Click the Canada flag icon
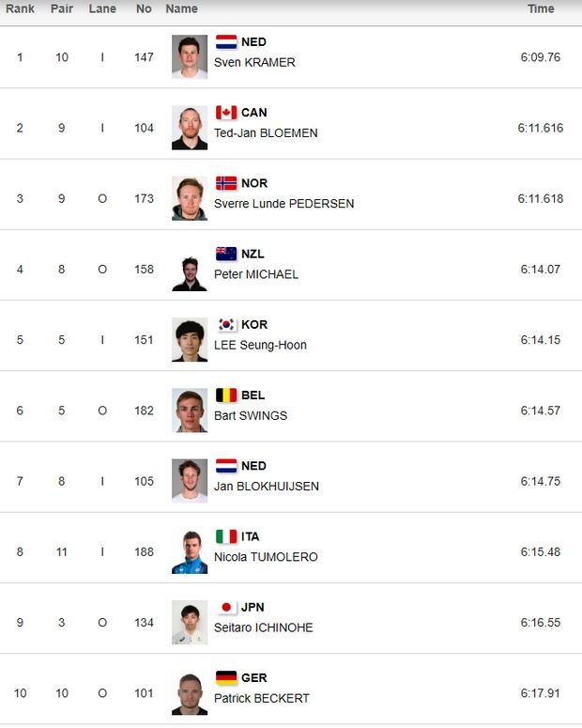The image size is (582, 728). [x=226, y=113]
